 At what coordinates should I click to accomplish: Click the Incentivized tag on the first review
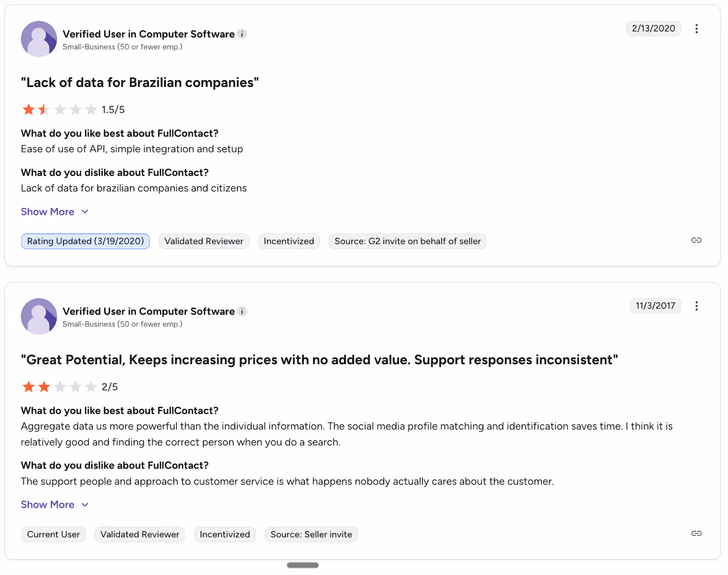(288, 241)
